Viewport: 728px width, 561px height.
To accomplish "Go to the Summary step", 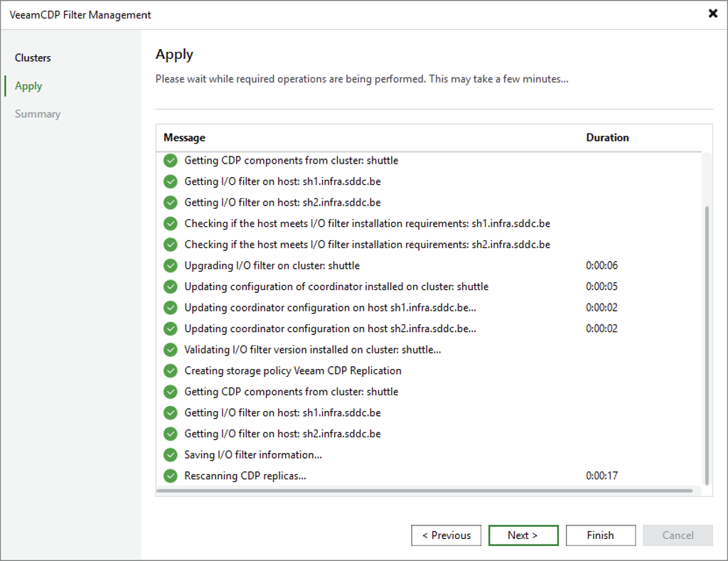I will pyautogui.click(x=38, y=114).
